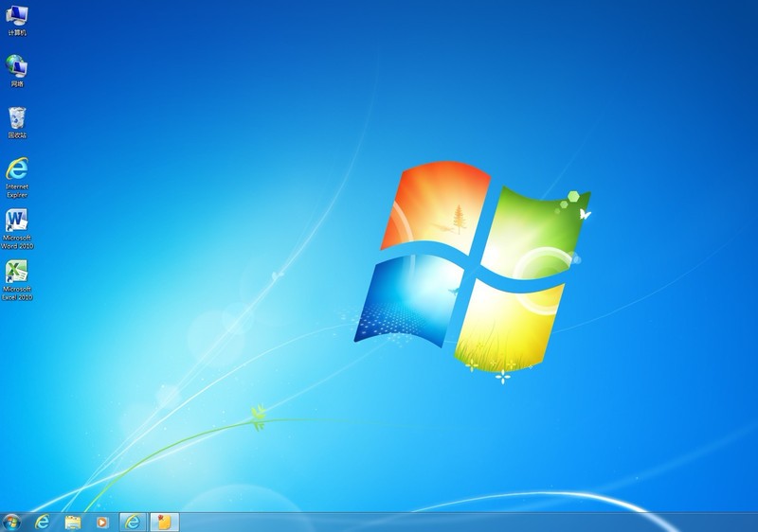Screen dimensions: 758x532
Task: Open the Windows Start menu orb
Action: coord(11,522)
